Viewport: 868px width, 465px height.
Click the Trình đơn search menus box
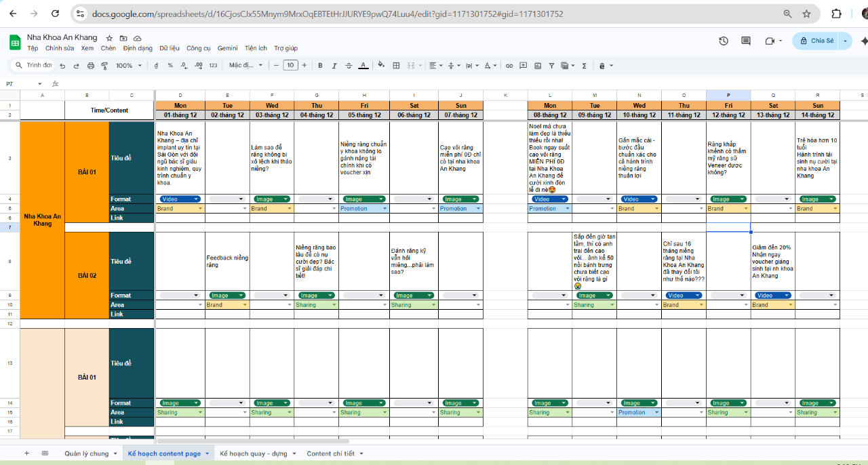click(34, 66)
